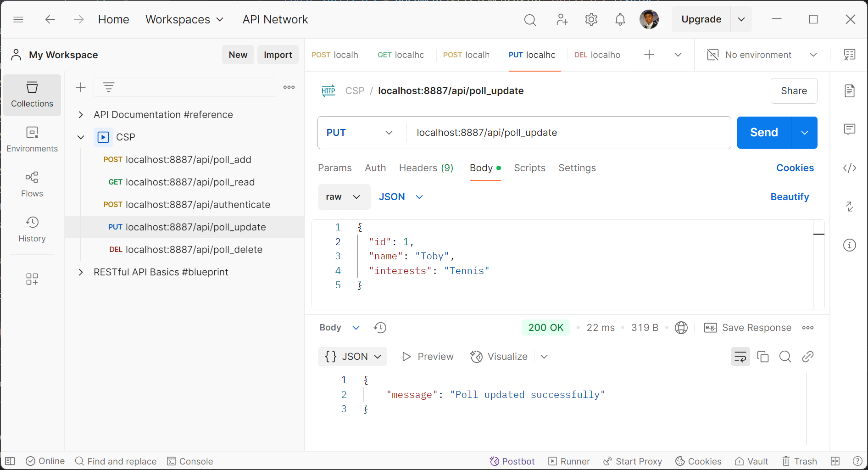Open the Collections sidebar panel
868x470 pixels.
[x=32, y=95]
